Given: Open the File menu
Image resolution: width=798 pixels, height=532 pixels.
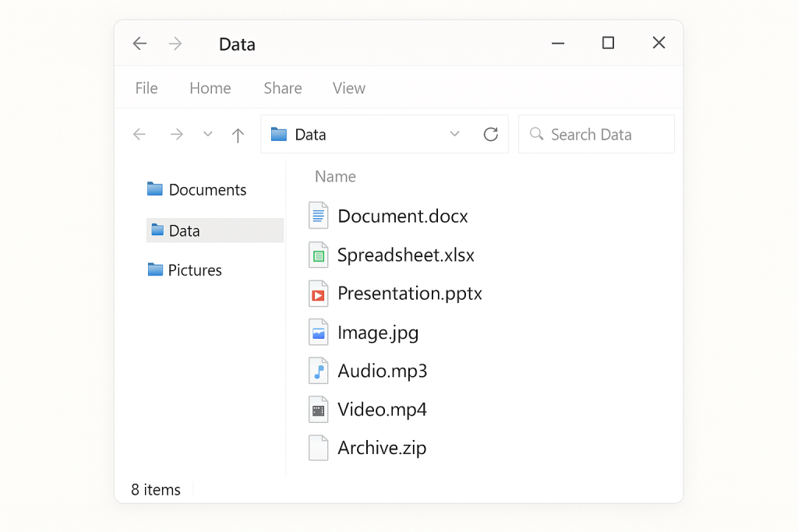Looking at the screenshot, I should tap(147, 88).
